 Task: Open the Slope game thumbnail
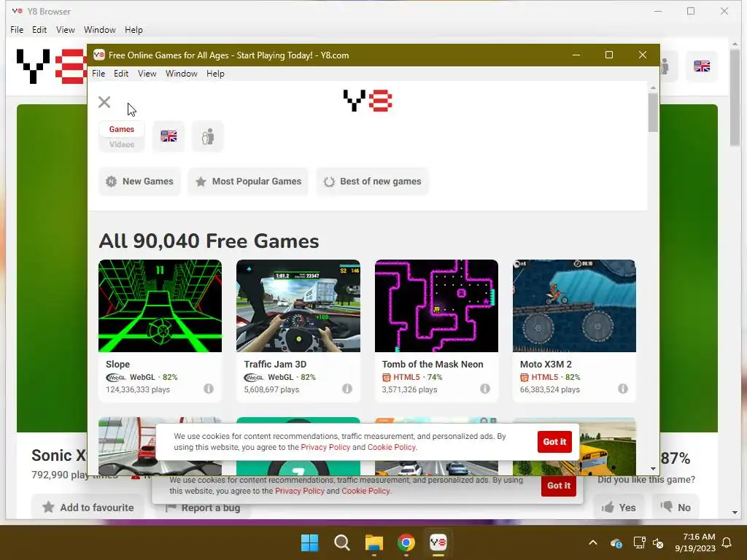pyautogui.click(x=160, y=306)
